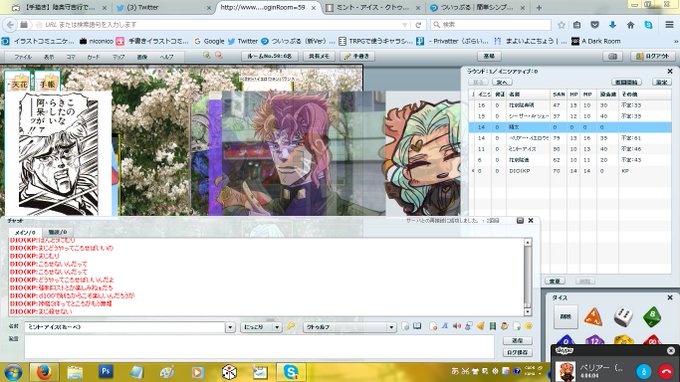This screenshot has height=382, width=680.
Task: Click the battle start button in initiative panel
Action: pos(626,82)
